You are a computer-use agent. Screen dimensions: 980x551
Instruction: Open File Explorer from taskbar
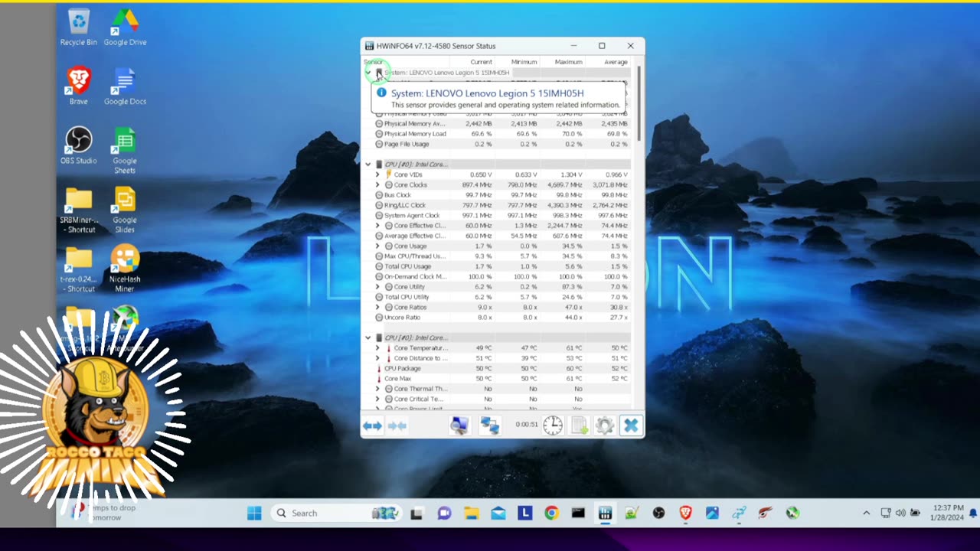pos(471,513)
